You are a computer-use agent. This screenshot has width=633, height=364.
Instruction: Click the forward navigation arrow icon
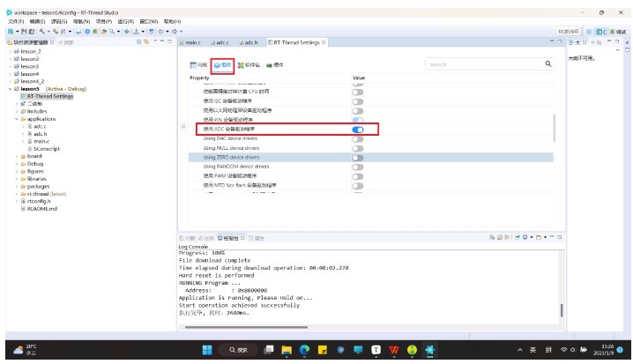click(175, 32)
